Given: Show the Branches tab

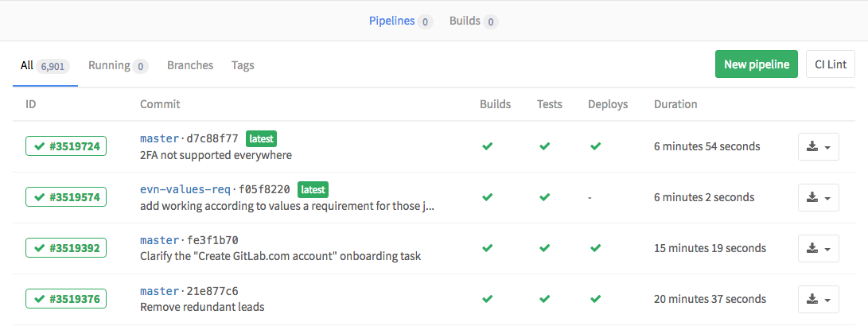Looking at the screenshot, I should click(x=190, y=65).
